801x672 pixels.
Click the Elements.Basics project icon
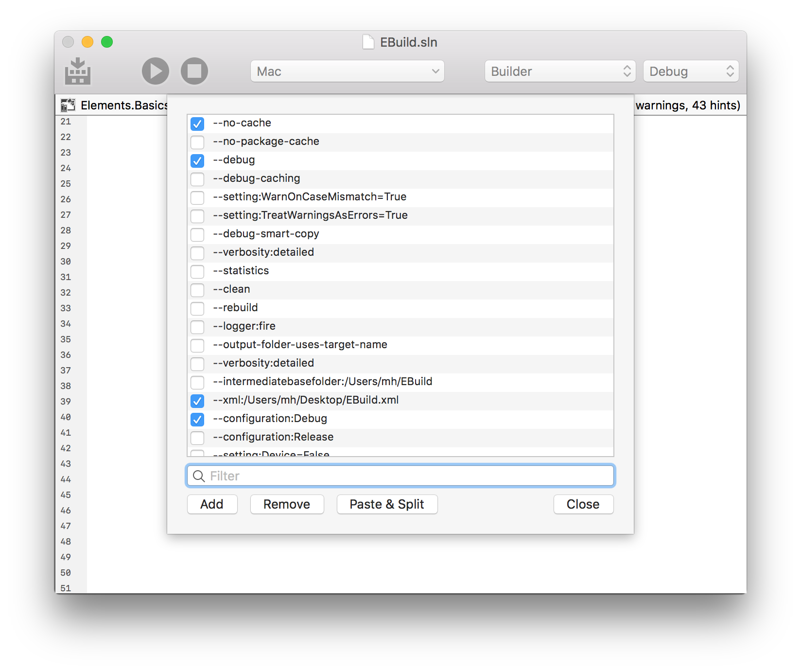click(x=68, y=105)
